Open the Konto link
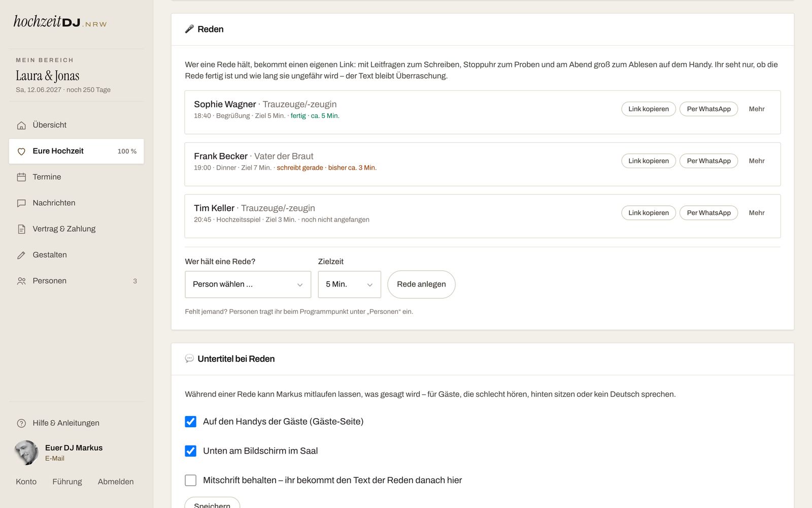The image size is (812, 508). pos(26,482)
